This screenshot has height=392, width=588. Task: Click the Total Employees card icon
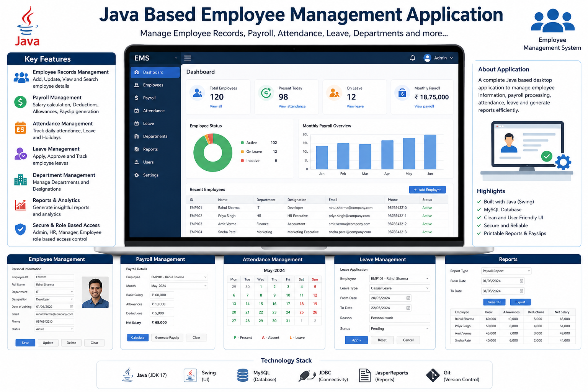pyautogui.click(x=198, y=93)
